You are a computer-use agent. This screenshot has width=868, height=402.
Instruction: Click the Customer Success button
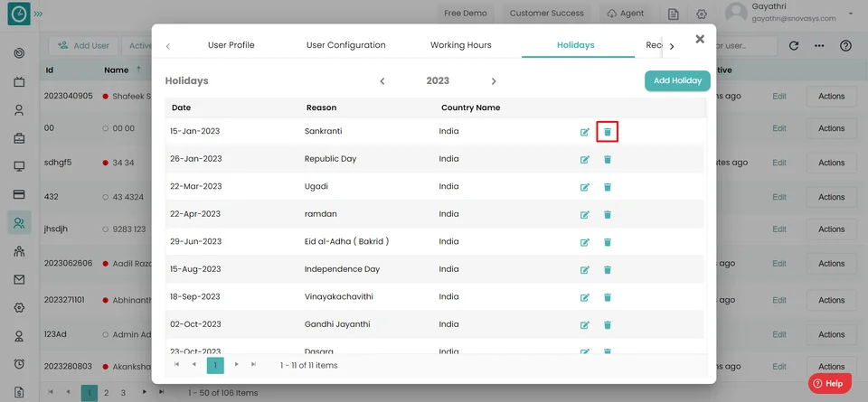point(546,14)
